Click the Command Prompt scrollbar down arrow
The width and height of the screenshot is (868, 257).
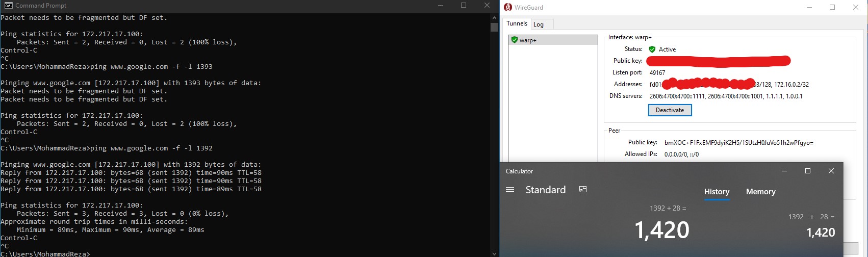click(494, 253)
